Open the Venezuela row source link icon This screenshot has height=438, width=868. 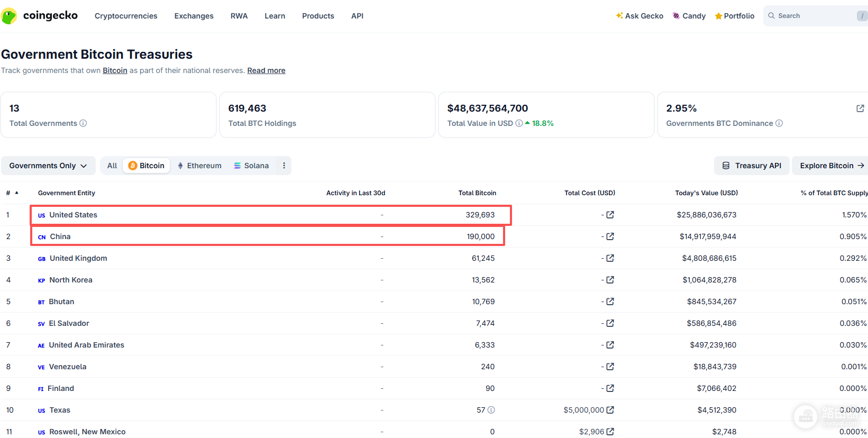click(610, 367)
